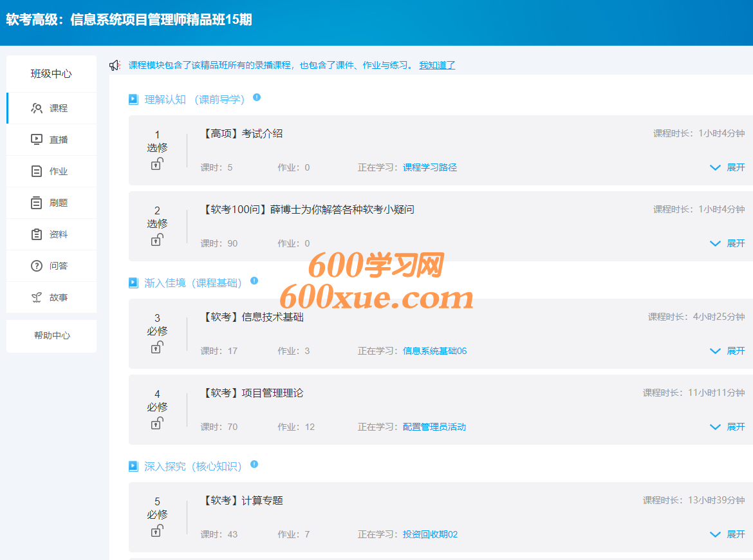Image resolution: width=753 pixels, height=560 pixels.
Task: Click 课时：70 on 项目管理理论 row
Action: (x=219, y=427)
